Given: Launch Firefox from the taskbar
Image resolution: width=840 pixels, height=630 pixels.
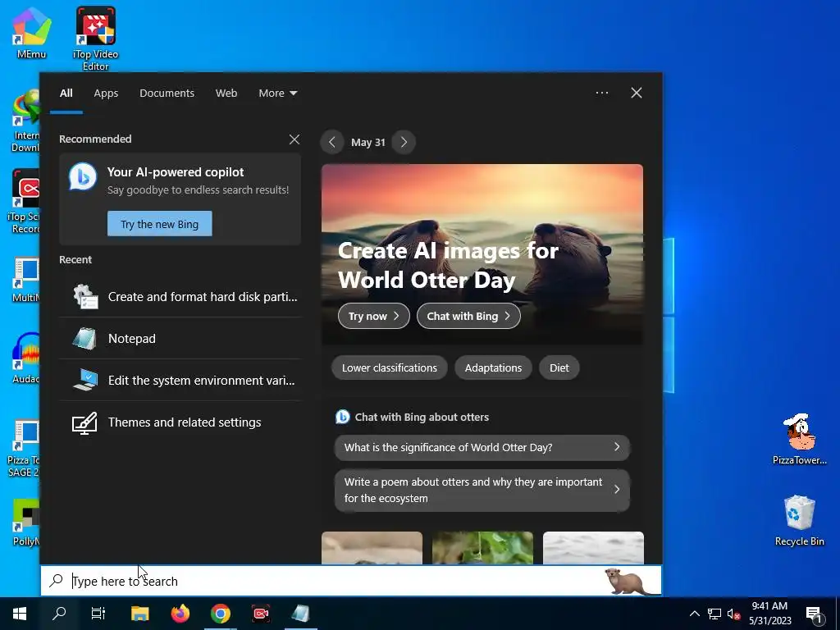Looking at the screenshot, I should pyautogui.click(x=180, y=614).
